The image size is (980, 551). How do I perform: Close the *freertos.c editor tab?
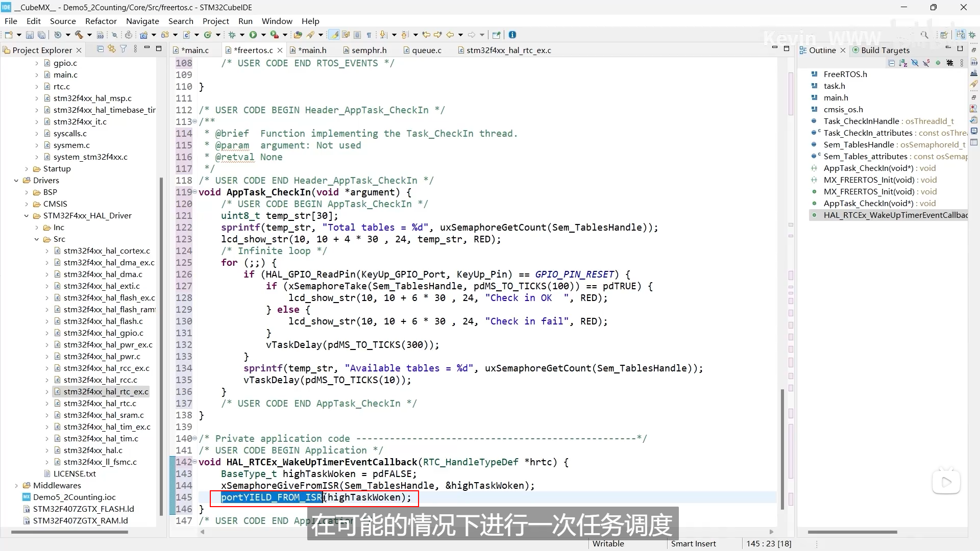coord(280,50)
